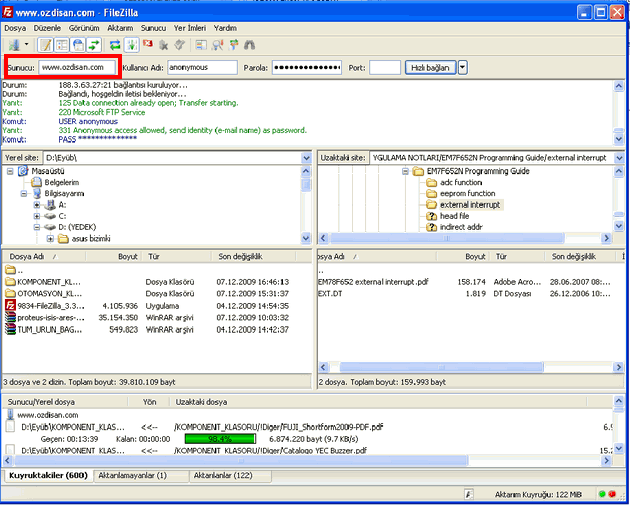630x505 pixels.
Task: Select the indirect addr remote folder
Action: [x=461, y=227]
